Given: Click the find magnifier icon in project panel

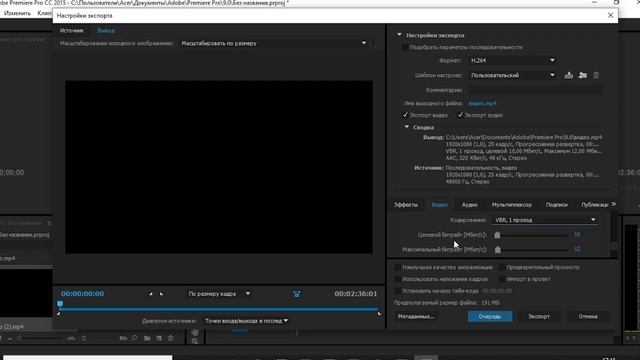Looking at the screenshot, I should pos(134,338).
